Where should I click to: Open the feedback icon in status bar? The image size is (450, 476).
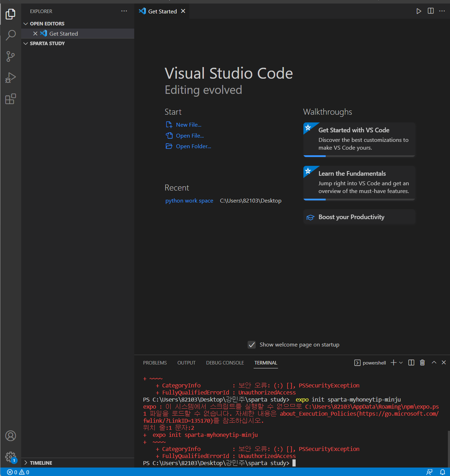(x=430, y=472)
